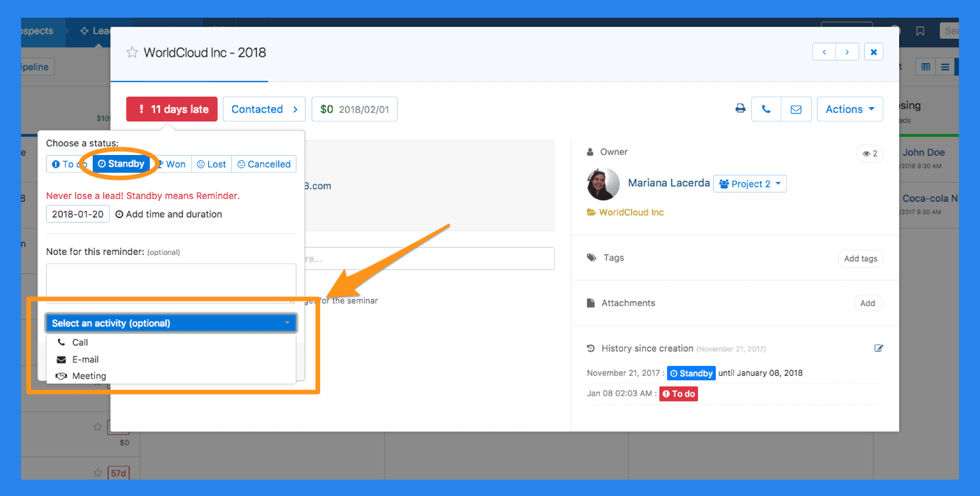Open Select an activity dropdown
Image resolution: width=980 pixels, height=496 pixels.
point(171,323)
